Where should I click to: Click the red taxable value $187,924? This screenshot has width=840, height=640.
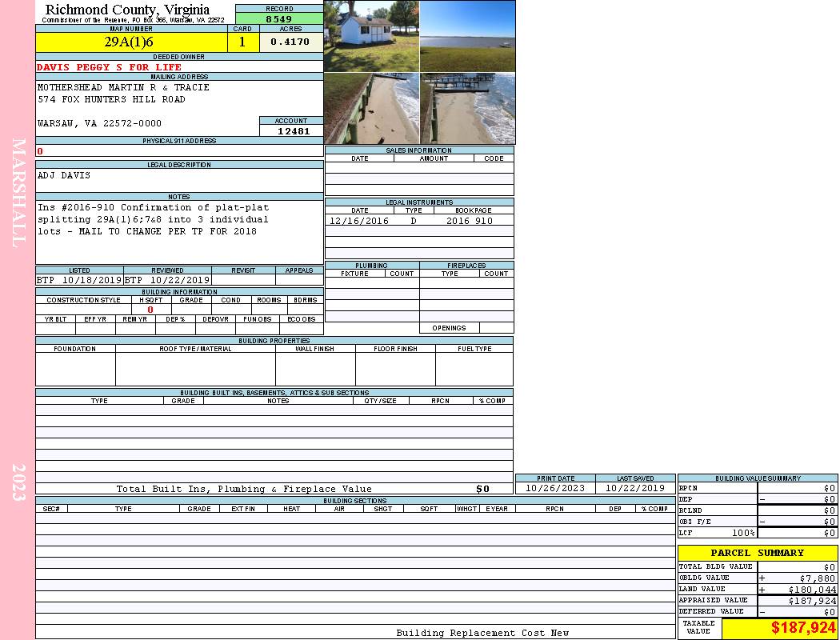tap(803, 628)
